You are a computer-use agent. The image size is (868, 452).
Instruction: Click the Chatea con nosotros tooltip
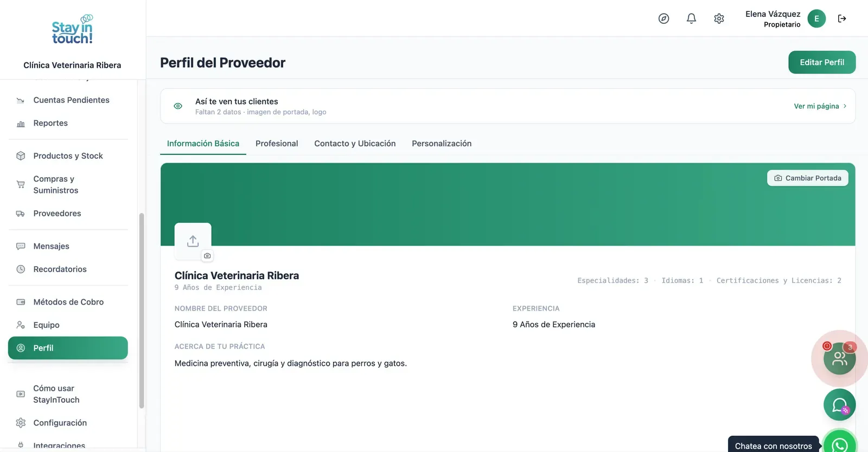click(x=774, y=445)
